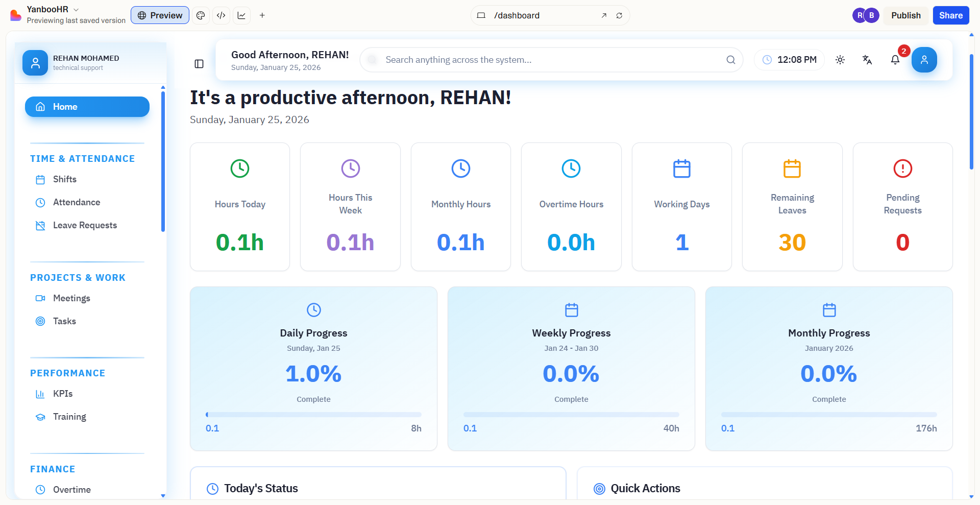This screenshot has height=505, width=980.
Task: Open preview in new tab arrow icon
Action: click(604, 15)
